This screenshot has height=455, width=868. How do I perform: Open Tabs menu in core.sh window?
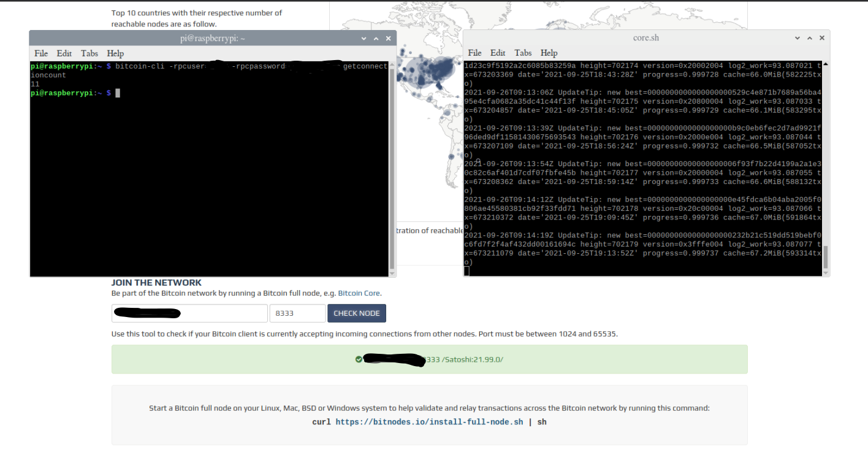tap(523, 53)
